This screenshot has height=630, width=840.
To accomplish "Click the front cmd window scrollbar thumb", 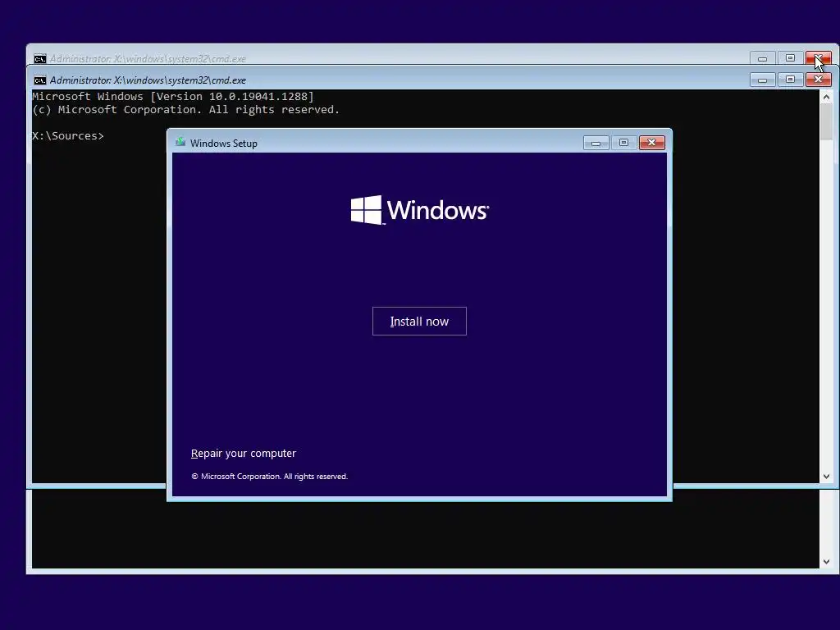I will pyautogui.click(x=826, y=122).
